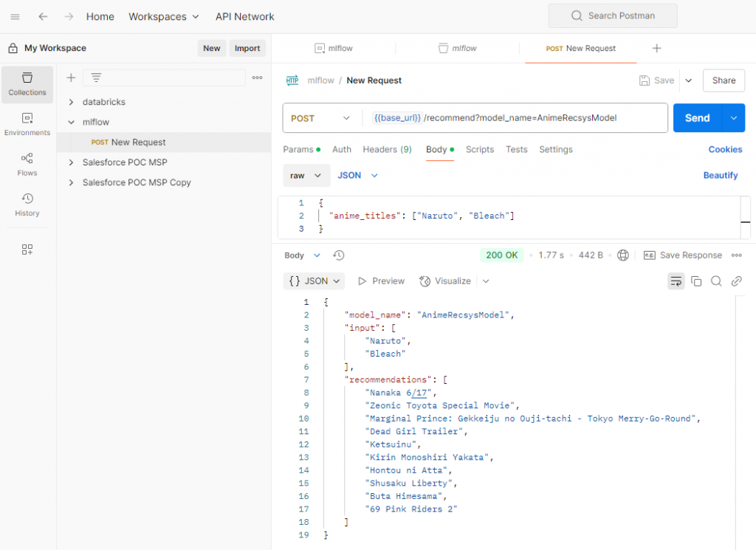
Task: Click the response link chain icon
Action: (736, 281)
